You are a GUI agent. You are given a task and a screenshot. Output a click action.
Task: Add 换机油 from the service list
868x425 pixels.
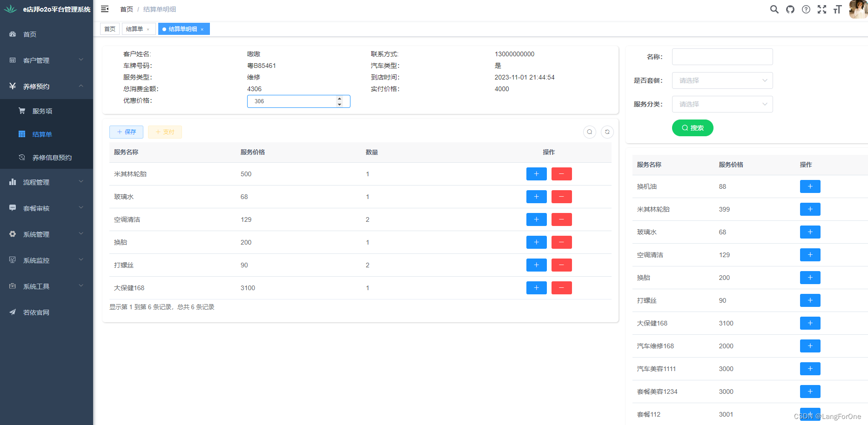(x=810, y=186)
